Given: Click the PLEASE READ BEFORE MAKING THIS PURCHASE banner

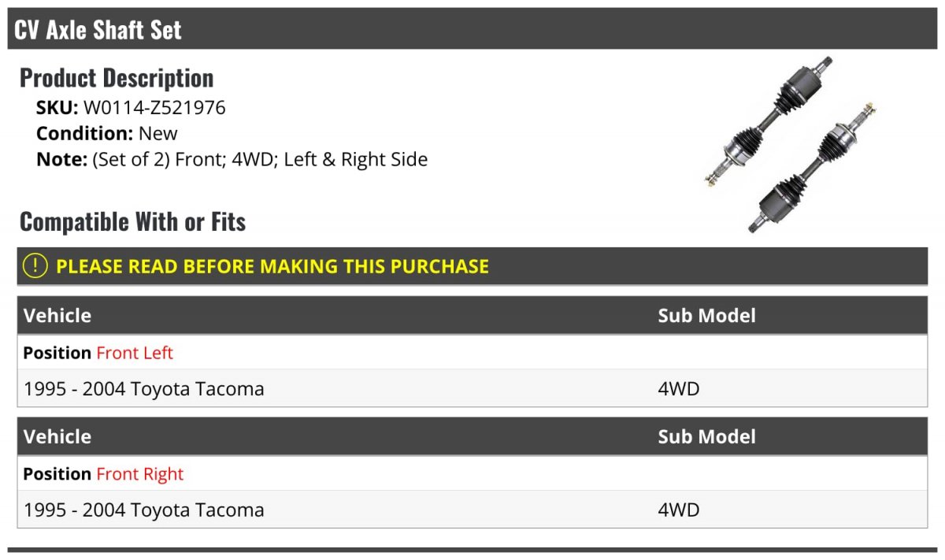Looking at the screenshot, I should click(472, 266).
